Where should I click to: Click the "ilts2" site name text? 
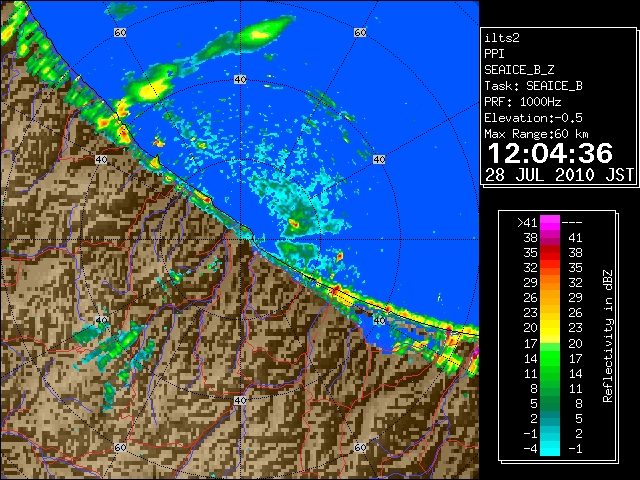[x=502, y=38]
